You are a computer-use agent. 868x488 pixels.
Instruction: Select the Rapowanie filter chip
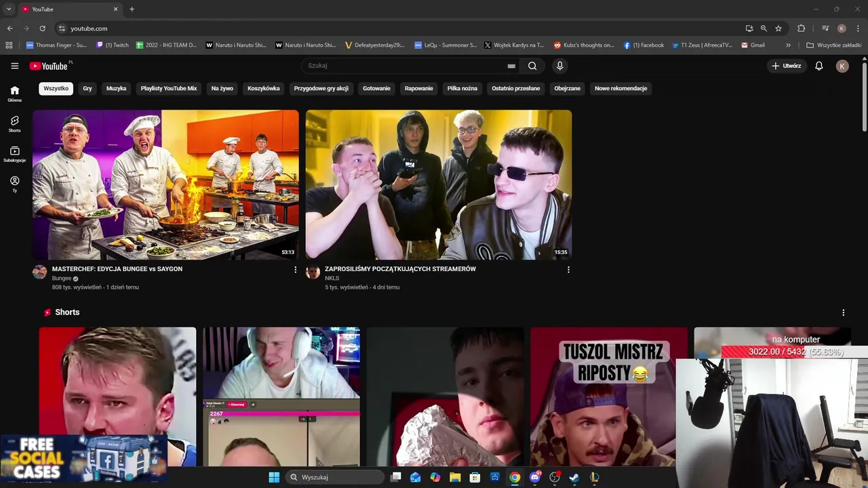click(x=418, y=88)
